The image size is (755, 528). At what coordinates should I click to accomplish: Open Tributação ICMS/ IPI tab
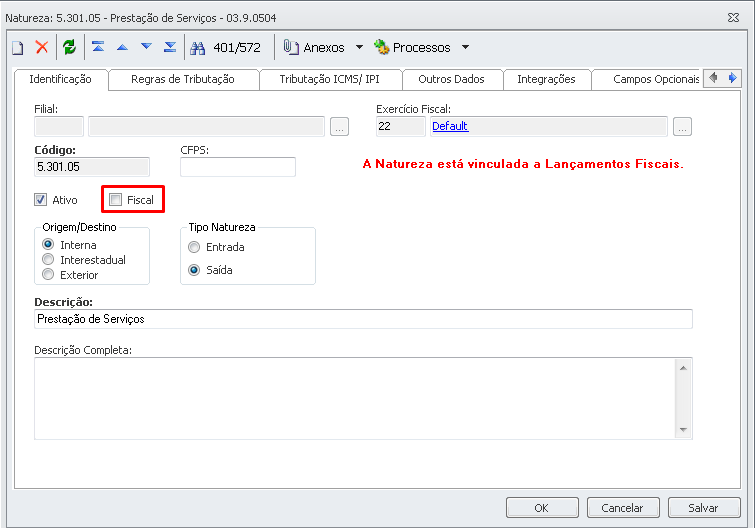330,79
